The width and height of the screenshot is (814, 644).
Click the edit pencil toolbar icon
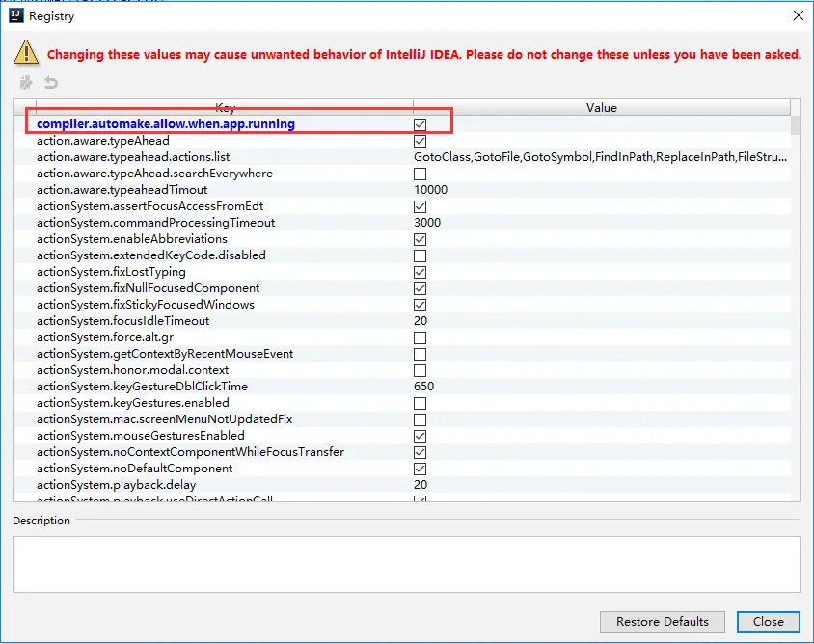point(26,83)
